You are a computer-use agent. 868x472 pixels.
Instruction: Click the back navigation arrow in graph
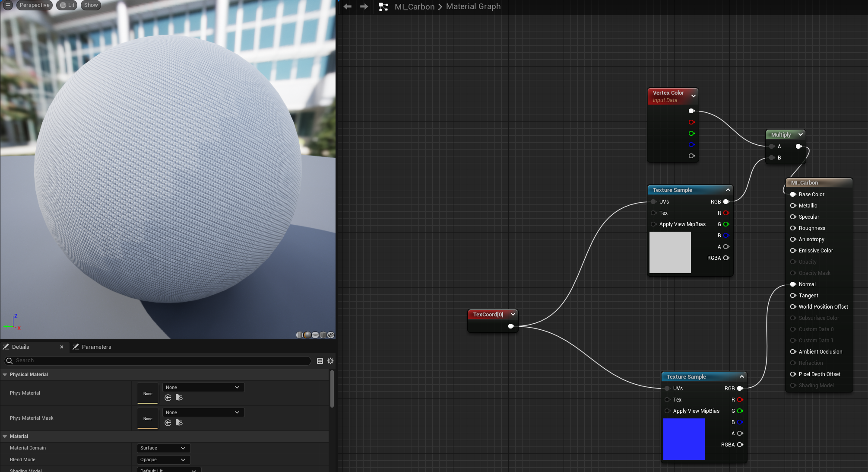pyautogui.click(x=348, y=6)
